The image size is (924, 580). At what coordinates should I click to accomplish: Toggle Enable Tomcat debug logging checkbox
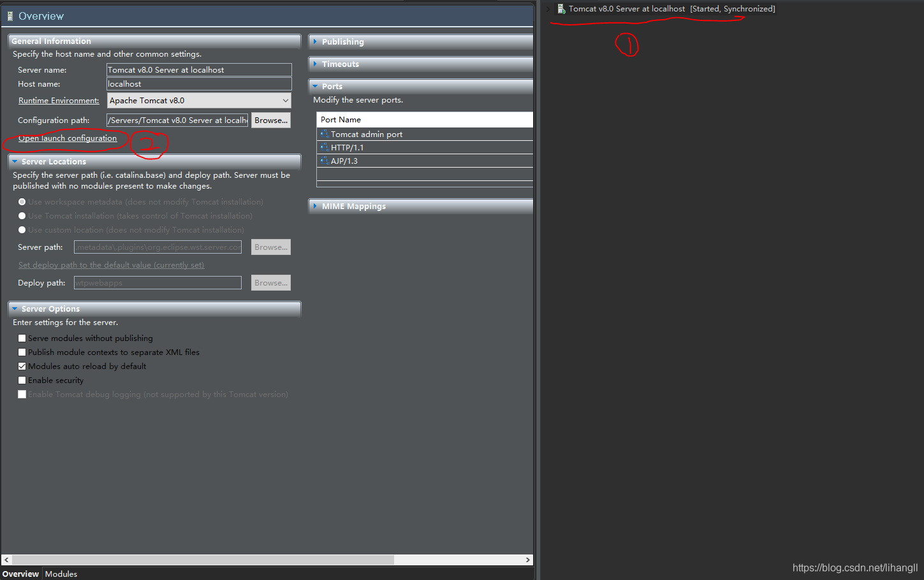pos(22,395)
